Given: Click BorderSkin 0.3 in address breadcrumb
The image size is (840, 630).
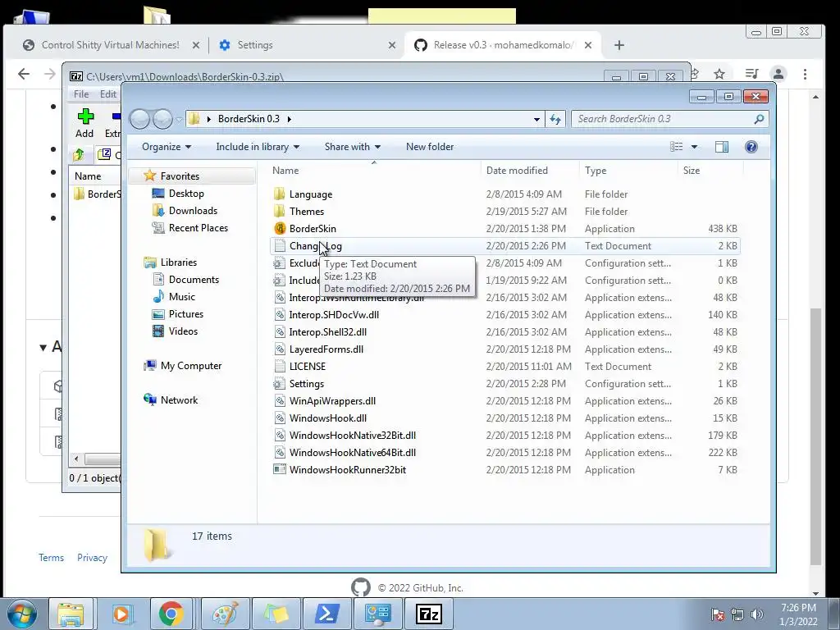Looking at the screenshot, I should pyautogui.click(x=249, y=119).
